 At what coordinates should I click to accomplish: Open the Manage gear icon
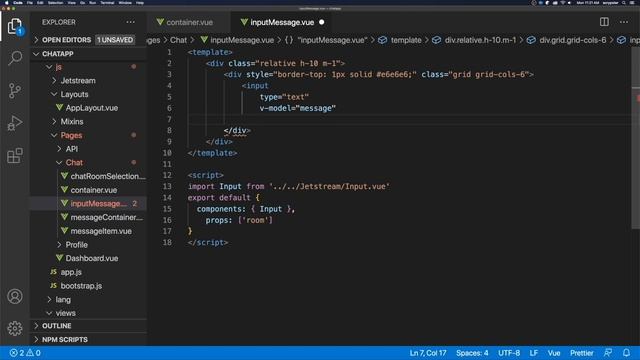(x=15, y=328)
